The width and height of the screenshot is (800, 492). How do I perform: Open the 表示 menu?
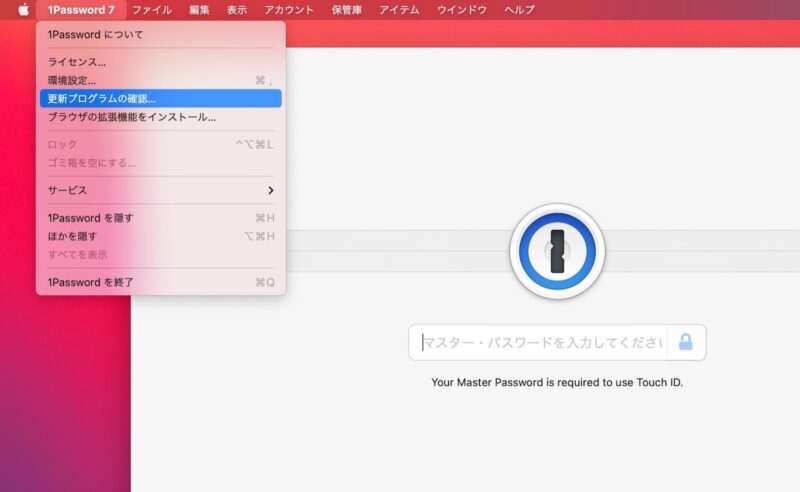tap(237, 10)
